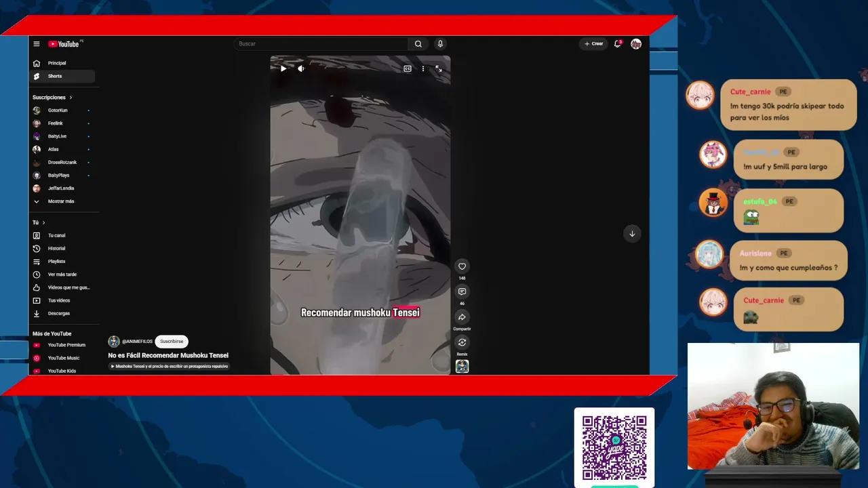Click the 'Más de YouTube' heading
This screenshot has width=868, height=488.
[x=52, y=333]
